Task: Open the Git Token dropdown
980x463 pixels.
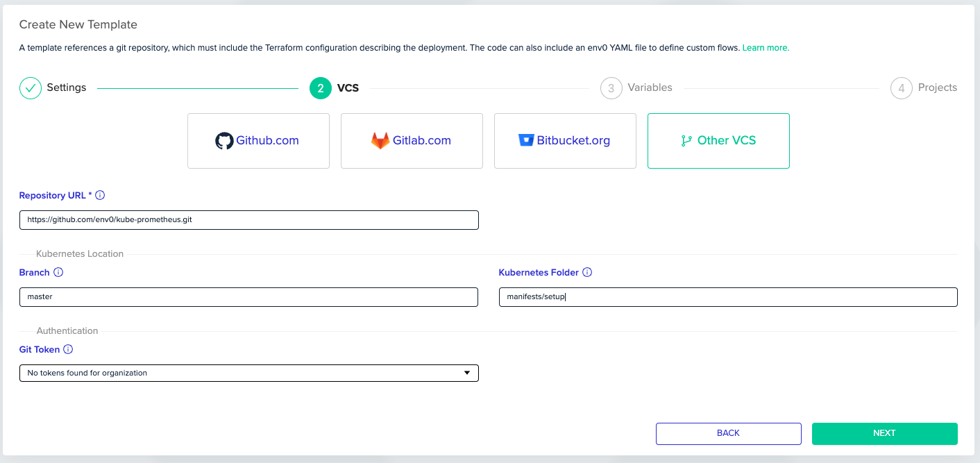Action: tap(248, 373)
